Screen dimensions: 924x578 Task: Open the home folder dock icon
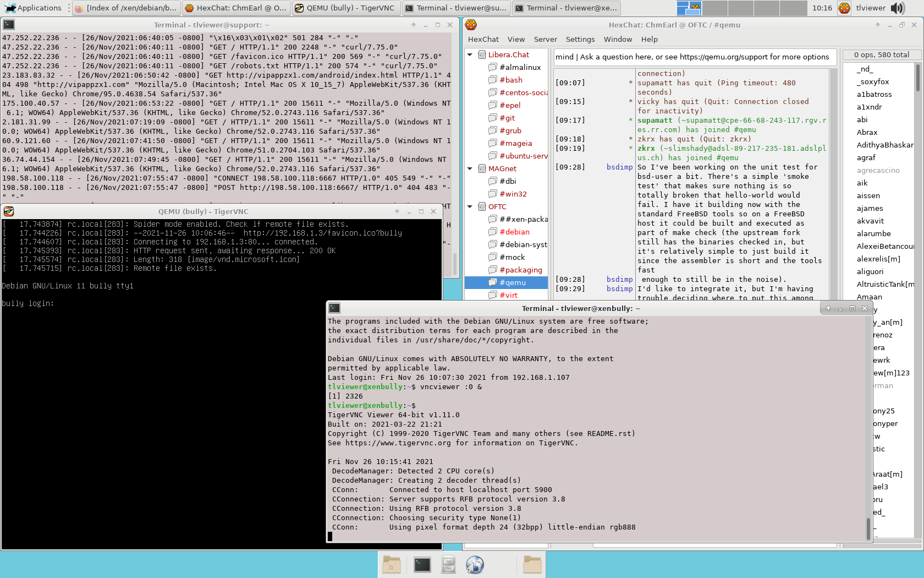point(532,564)
